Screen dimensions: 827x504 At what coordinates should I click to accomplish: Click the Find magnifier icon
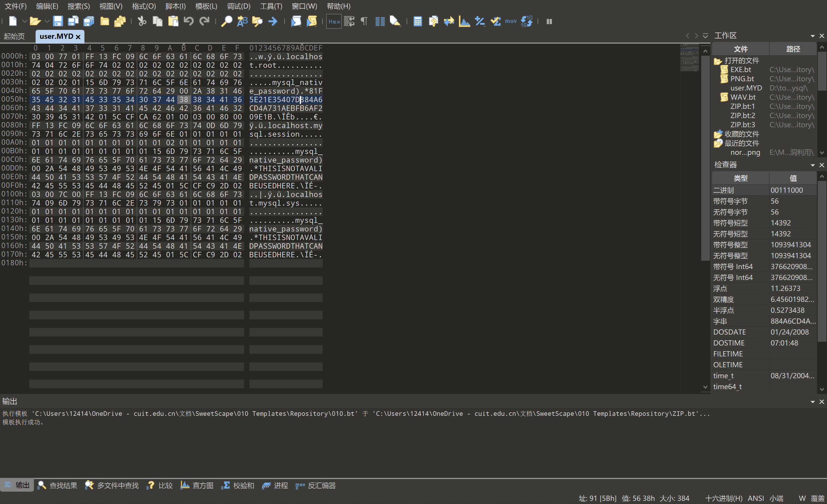227,22
